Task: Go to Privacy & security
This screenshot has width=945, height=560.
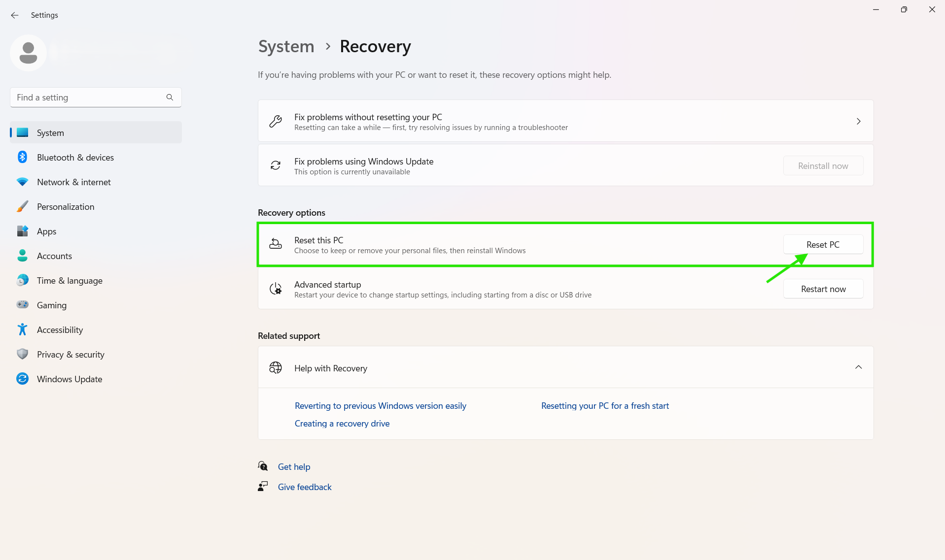Action: pyautogui.click(x=96, y=354)
